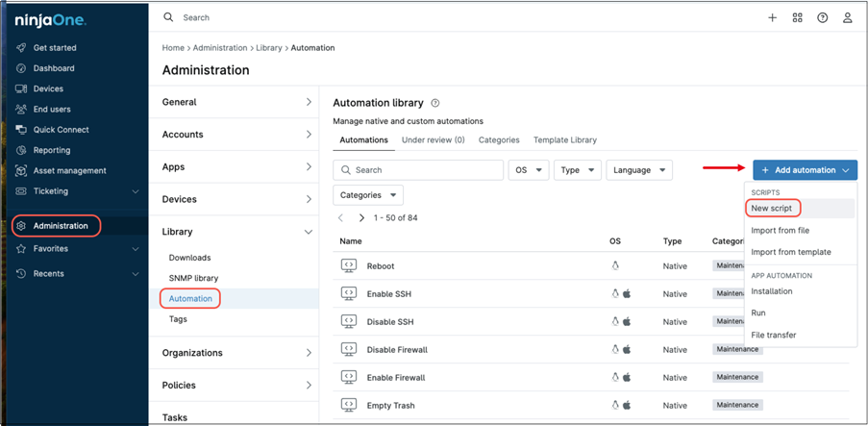868x426 pixels.
Task: Open the apps grid icon
Action: (797, 17)
